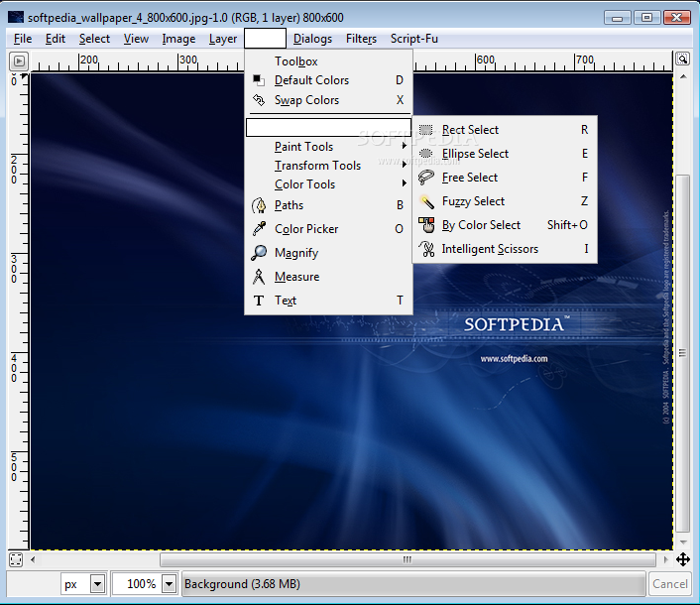The image size is (700, 605).
Task: Click the Background (3.68 MB) status text
Action: pos(242,584)
